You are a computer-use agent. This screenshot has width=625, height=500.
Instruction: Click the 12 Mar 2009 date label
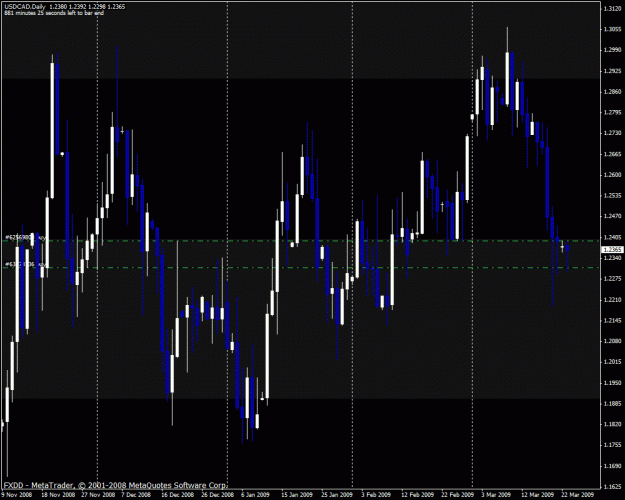[x=538, y=495]
